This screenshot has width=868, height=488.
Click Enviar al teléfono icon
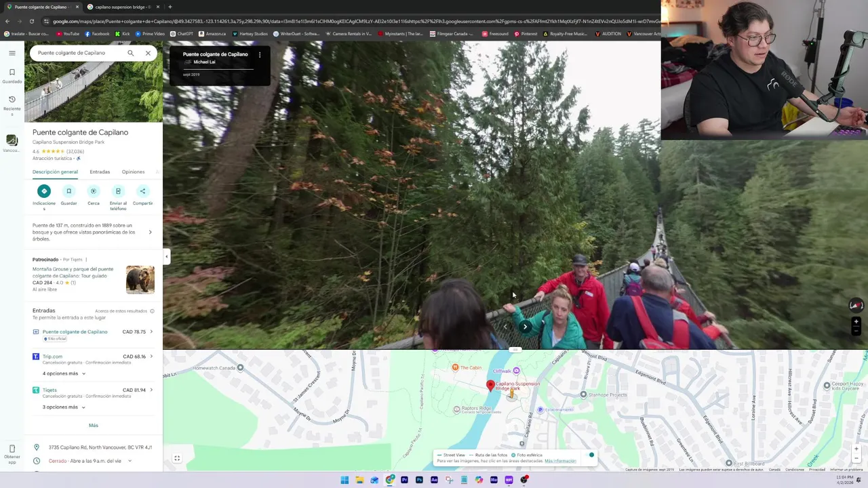point(118,191)
